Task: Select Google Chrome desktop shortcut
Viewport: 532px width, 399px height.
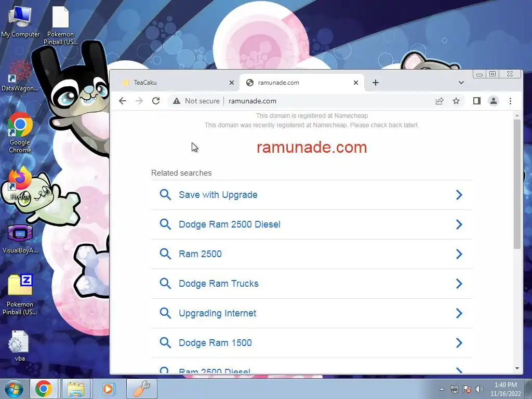Action: [x=20, y=132]
